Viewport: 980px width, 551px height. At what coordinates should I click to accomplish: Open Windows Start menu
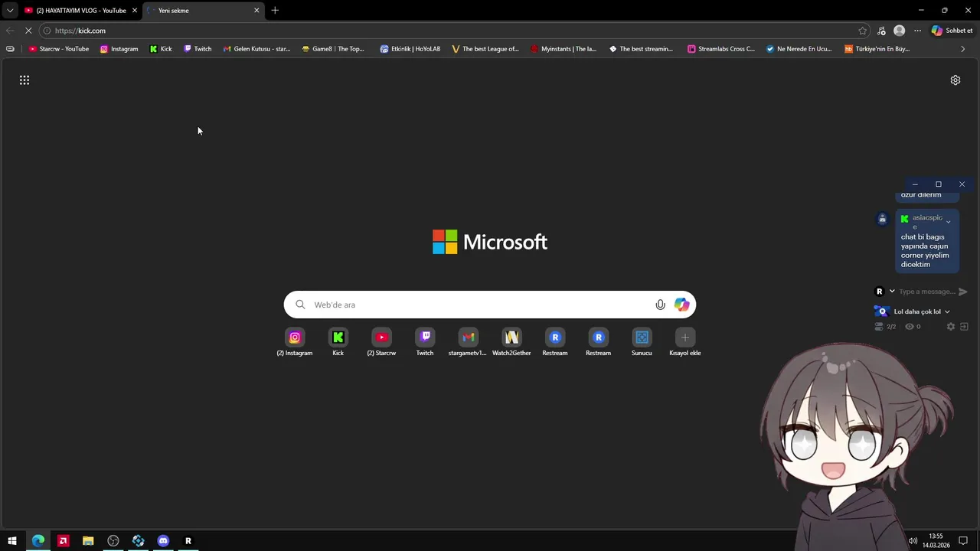pos(12,541)
